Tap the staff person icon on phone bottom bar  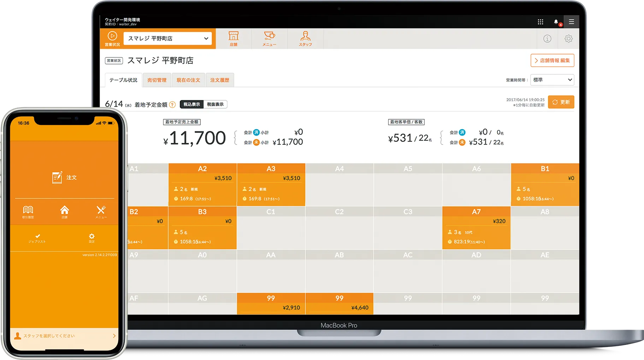(17, 336)
